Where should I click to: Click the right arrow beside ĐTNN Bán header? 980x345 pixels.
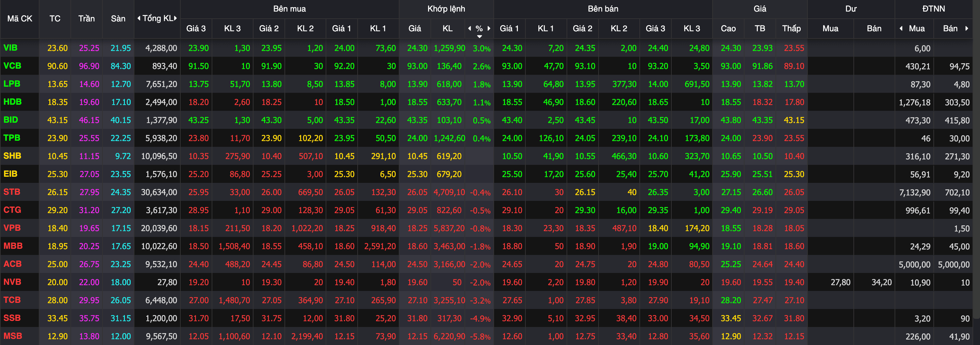pyautogui.click(x=966, y=28)
